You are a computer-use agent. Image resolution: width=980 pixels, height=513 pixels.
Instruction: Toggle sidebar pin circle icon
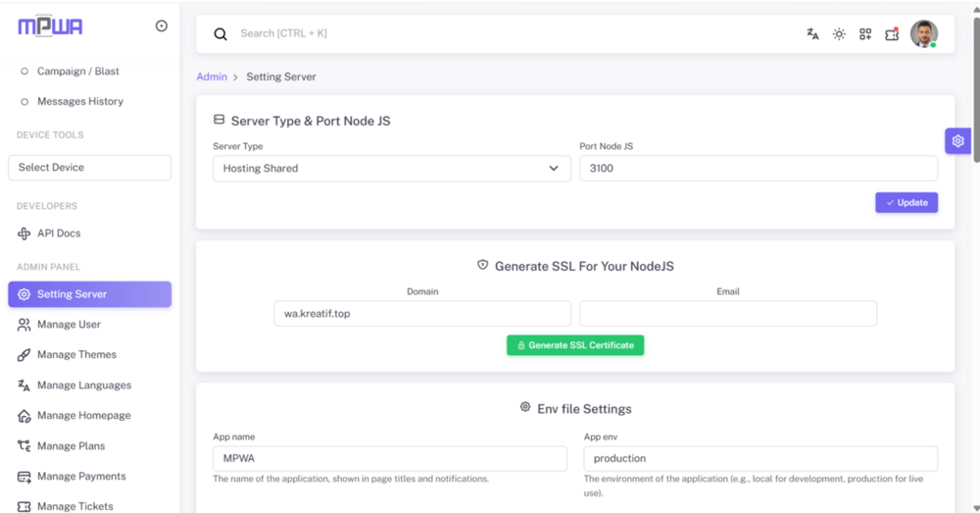162,26
